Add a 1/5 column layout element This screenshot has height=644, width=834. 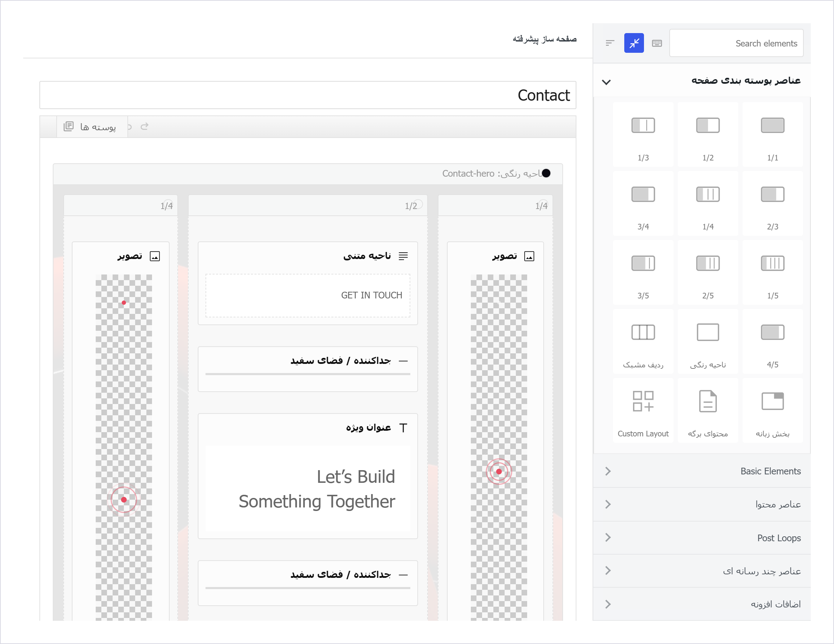click(772, 272)
